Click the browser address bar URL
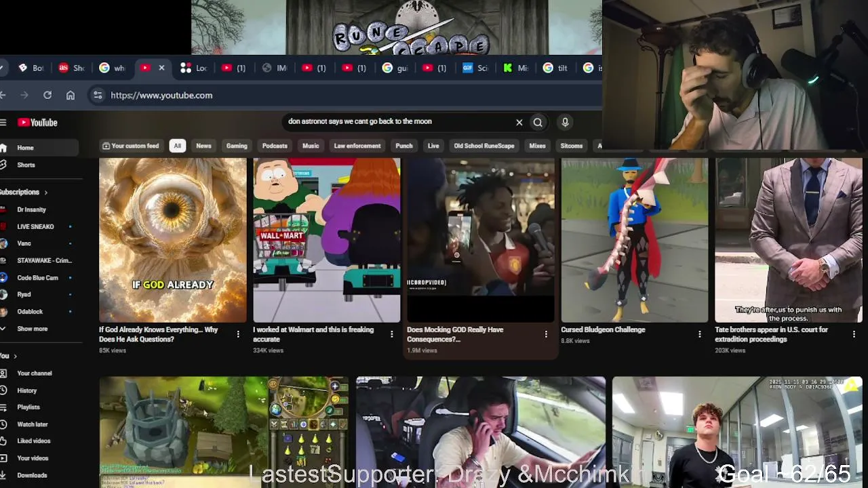 [161, 96]
